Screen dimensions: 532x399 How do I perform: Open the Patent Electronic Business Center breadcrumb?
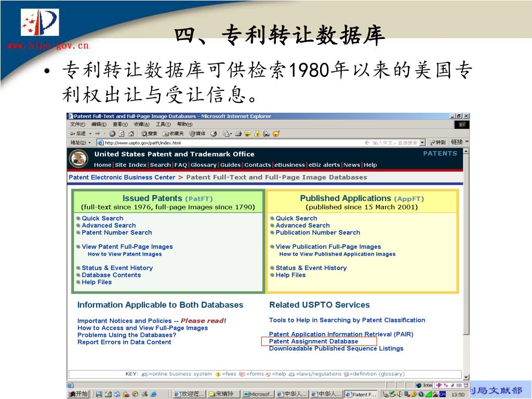click(x=122, y=177)
